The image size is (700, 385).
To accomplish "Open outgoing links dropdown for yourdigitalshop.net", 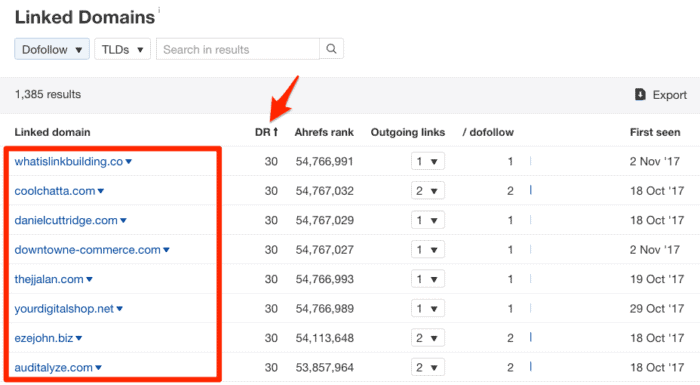I will tap(428, 309).
